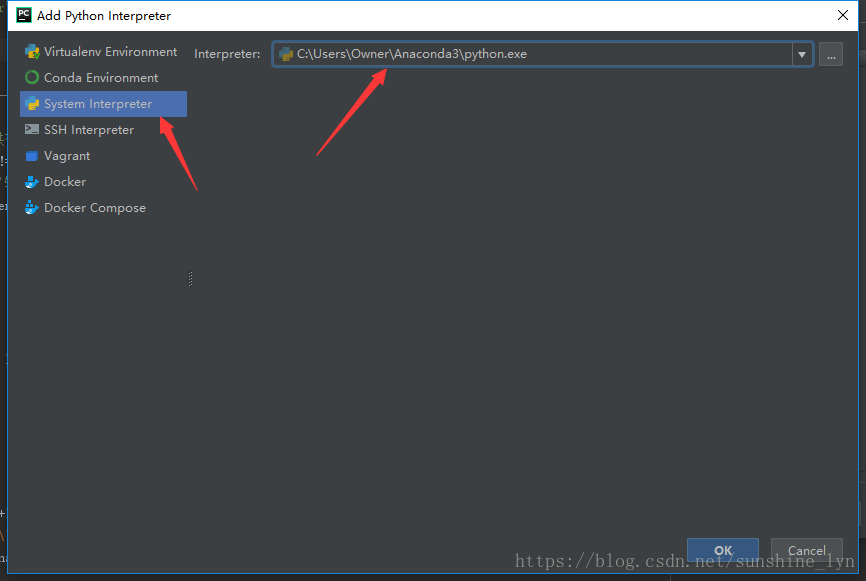Select Vagrant option
The image size is (866, 581).
[103, 156]
